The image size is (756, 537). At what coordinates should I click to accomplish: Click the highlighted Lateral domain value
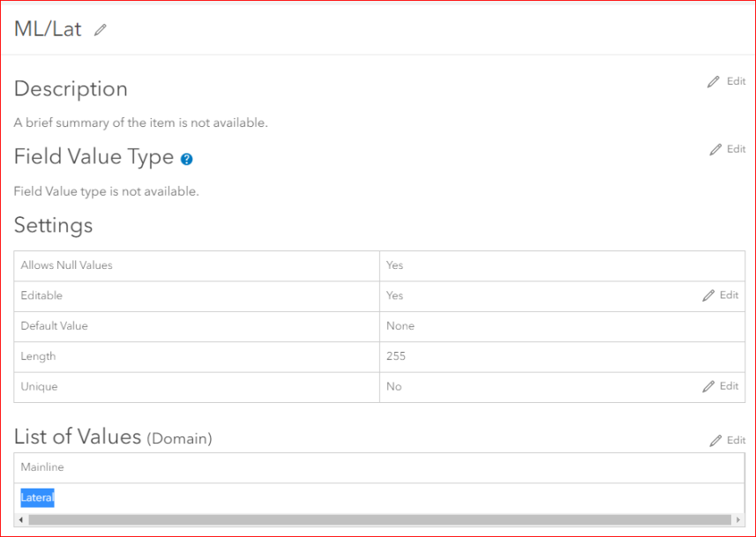point(38,498)
